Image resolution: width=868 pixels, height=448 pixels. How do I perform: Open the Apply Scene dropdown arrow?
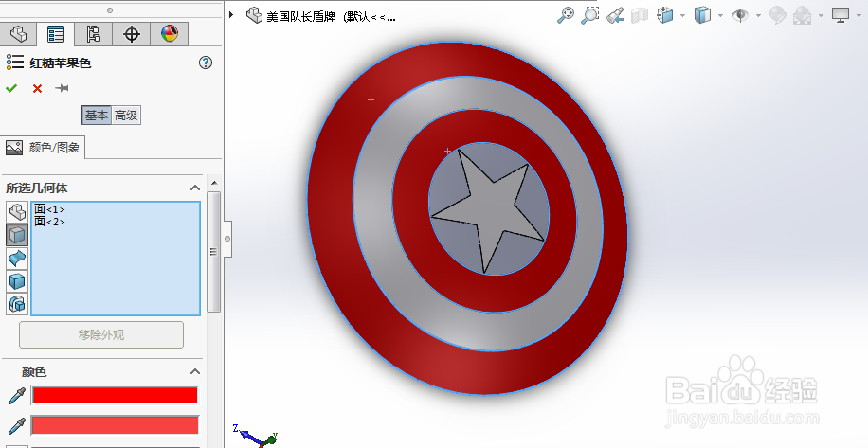pos(821,15)
